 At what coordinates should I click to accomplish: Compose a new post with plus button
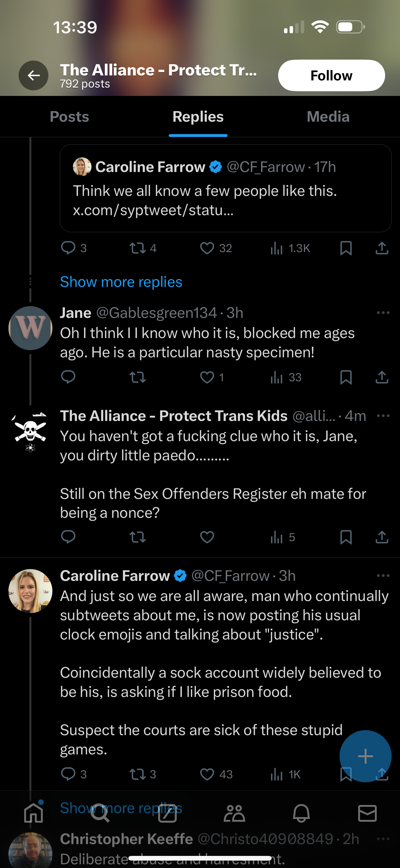click(365, 756)
